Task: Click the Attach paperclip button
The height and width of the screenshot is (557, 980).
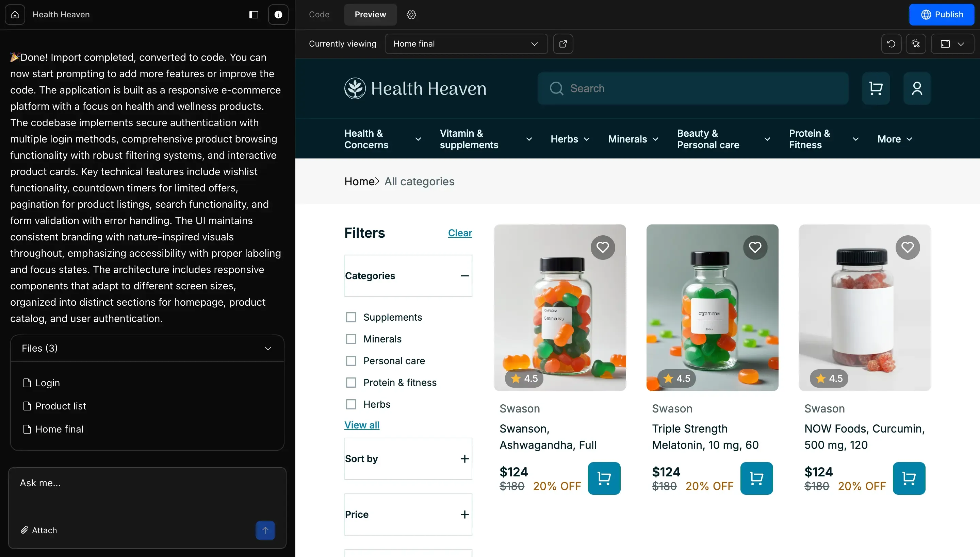Action: 39,530
